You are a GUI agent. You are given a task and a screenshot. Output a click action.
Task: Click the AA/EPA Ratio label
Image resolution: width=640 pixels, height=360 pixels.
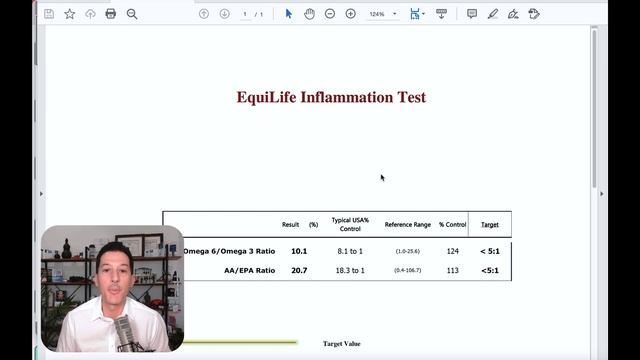(249, 270)
